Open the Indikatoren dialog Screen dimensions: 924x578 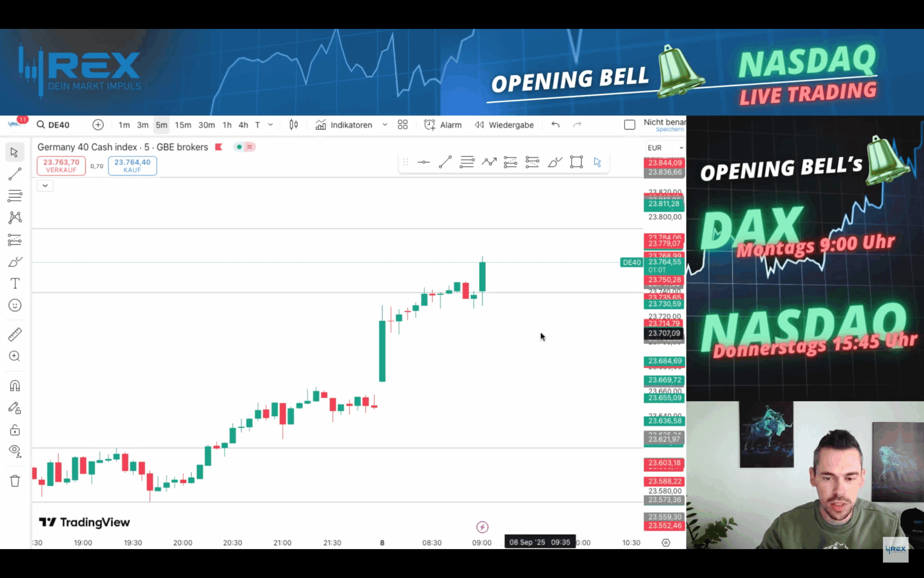click(x=344, y=125)
